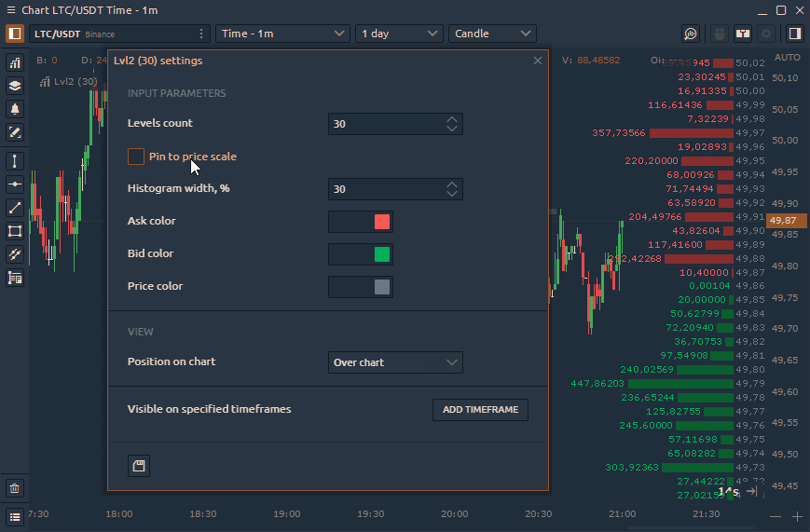Open the volume analysis magnifier tool

pyautogui.click(x=691, y=34)
